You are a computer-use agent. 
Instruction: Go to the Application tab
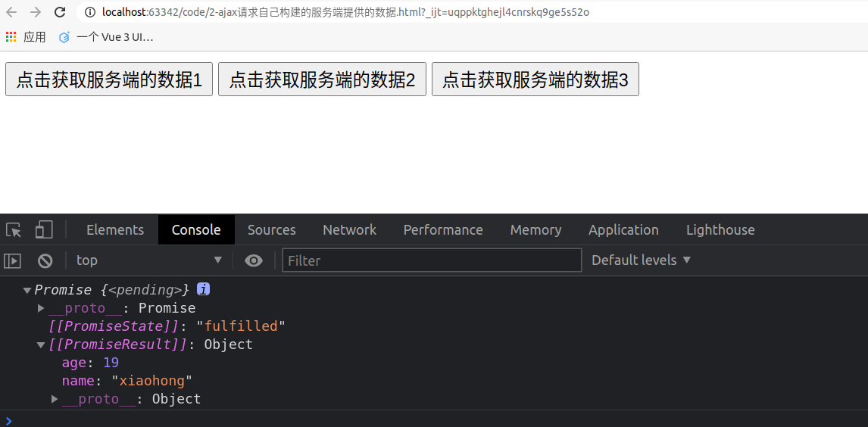623,229
